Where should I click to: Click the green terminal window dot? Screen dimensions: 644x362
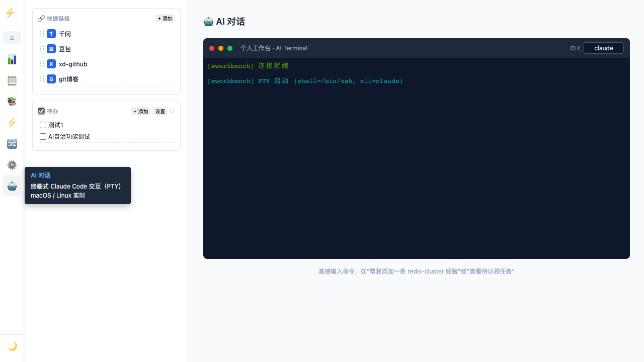point(230,48)
